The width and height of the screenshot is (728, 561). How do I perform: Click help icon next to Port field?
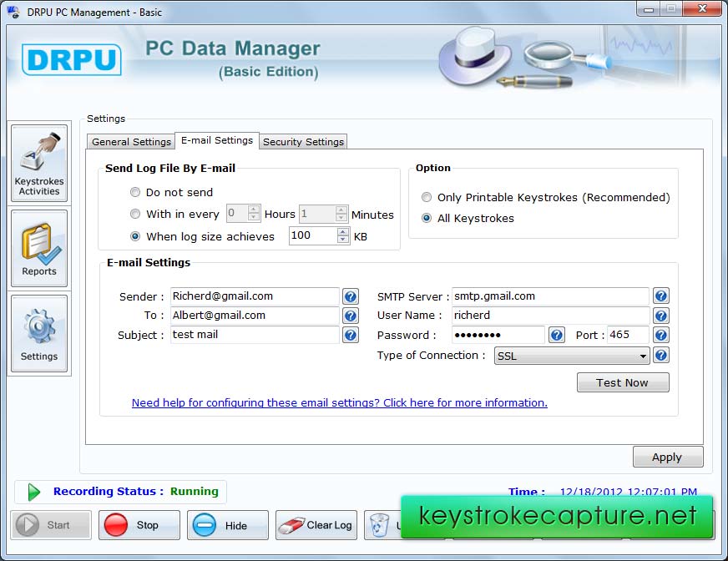660,335
